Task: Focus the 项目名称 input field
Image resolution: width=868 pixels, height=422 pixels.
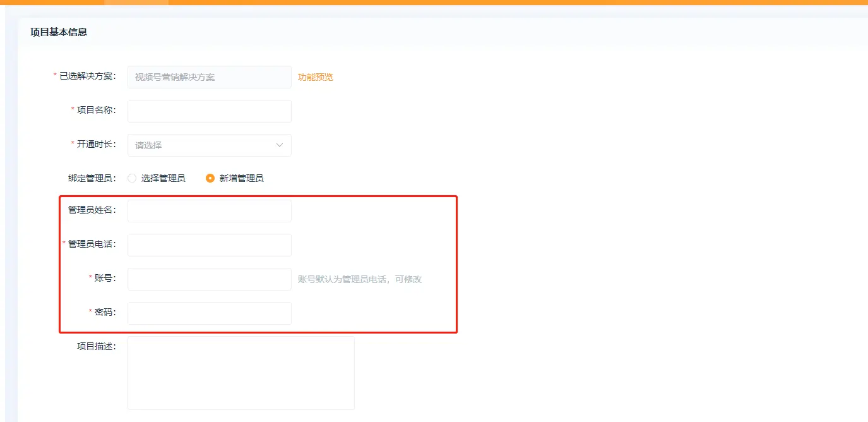Action: pos(209,111)
